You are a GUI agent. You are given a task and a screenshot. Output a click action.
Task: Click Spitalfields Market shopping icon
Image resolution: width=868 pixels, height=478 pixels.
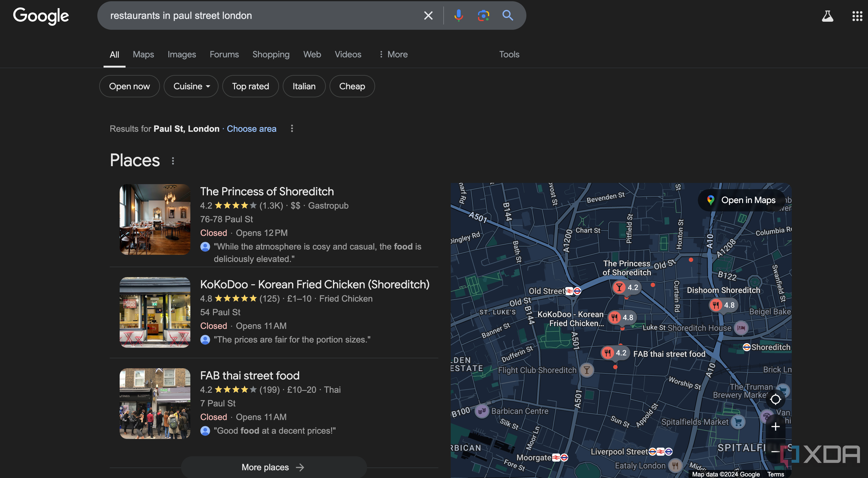point(738,422)
